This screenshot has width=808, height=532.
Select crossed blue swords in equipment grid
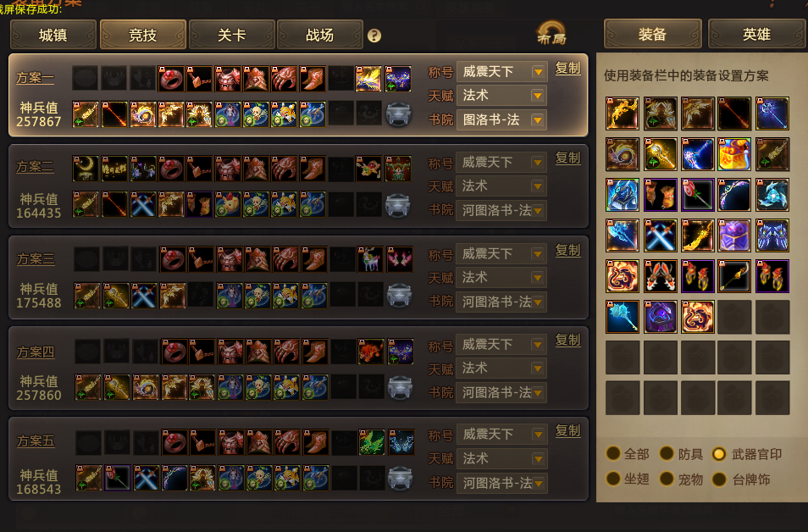click(x=660, y=235)
